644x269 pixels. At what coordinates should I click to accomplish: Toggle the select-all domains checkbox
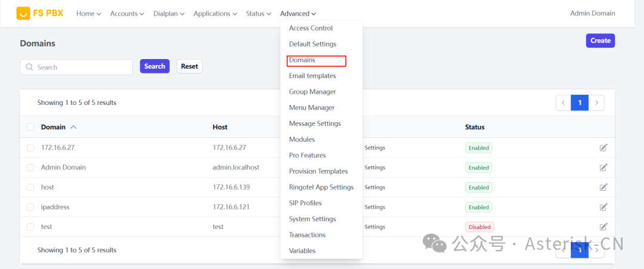pyautogui.click(x=30, y=127)
